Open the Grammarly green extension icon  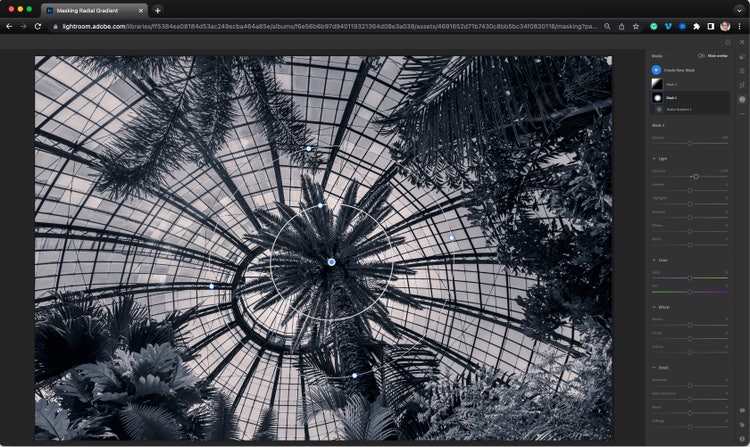pos(654,26)
